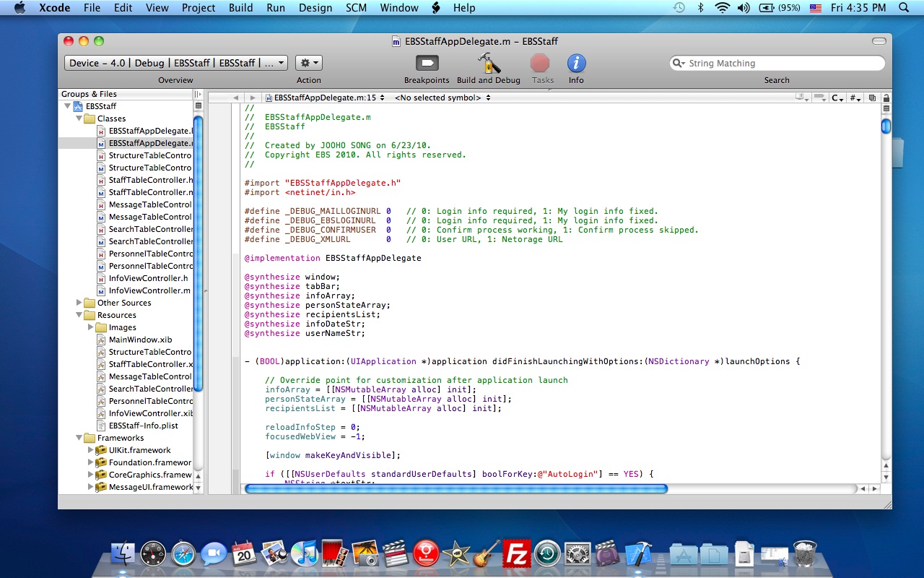The width and height of the screenshot is (924, 578).
Task: Open the Info inspector icon
Action: 576,64
